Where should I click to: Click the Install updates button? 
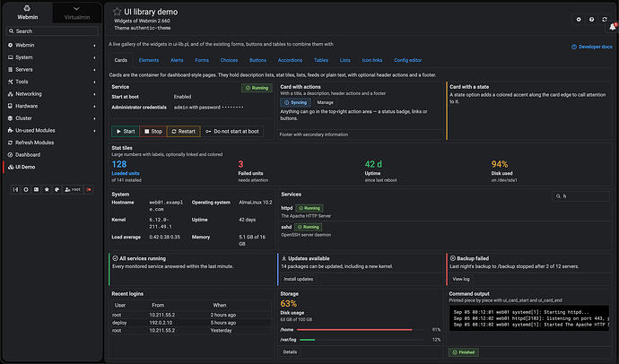[299, 279]
